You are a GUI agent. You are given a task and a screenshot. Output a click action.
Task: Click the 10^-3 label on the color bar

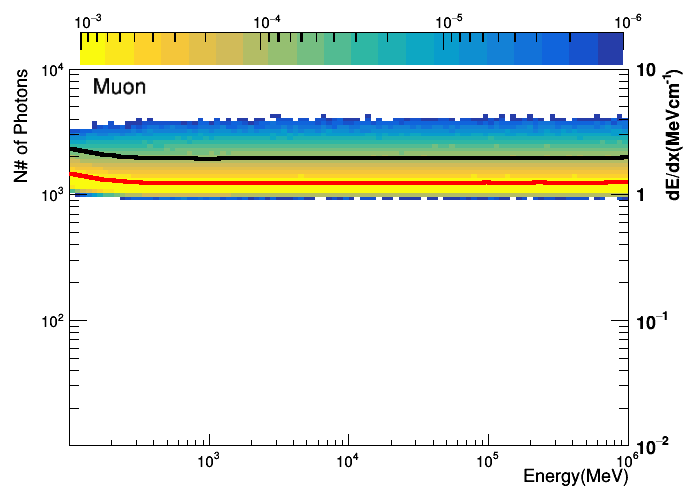pyautogui.click(x=88, y=22)
